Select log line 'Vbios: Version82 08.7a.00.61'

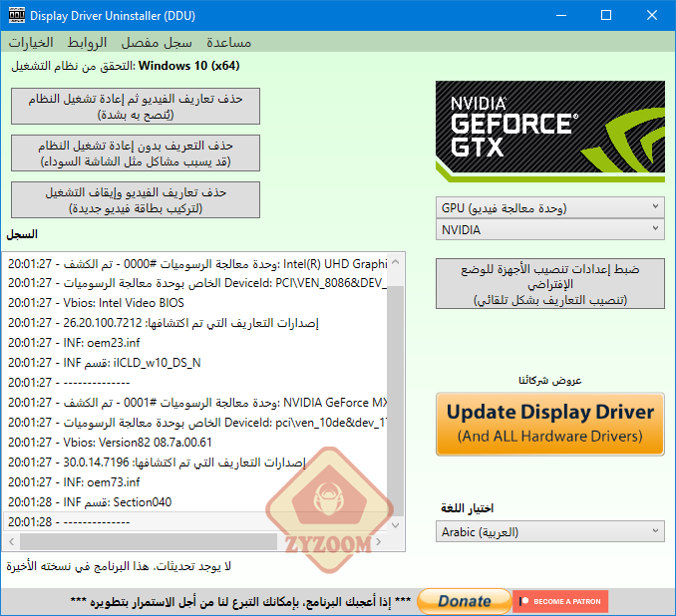click(195, 443)
